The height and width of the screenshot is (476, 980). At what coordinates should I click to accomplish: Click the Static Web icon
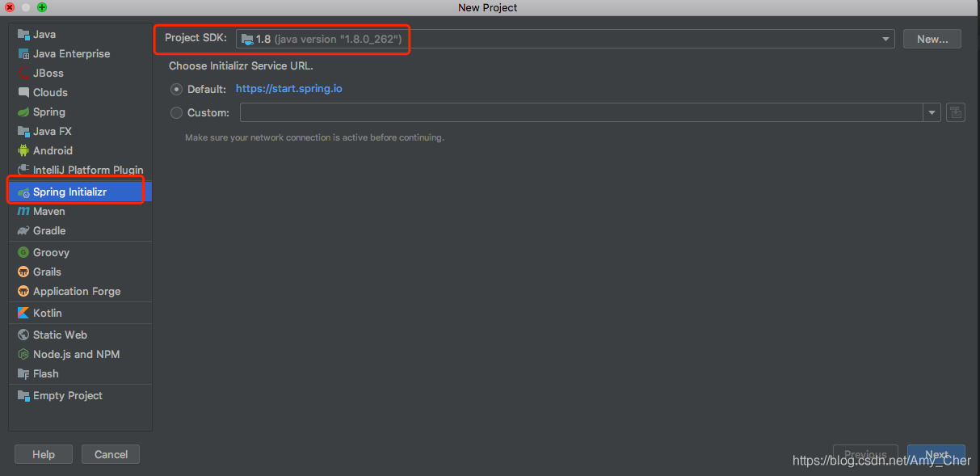click(x=23, y=335)
